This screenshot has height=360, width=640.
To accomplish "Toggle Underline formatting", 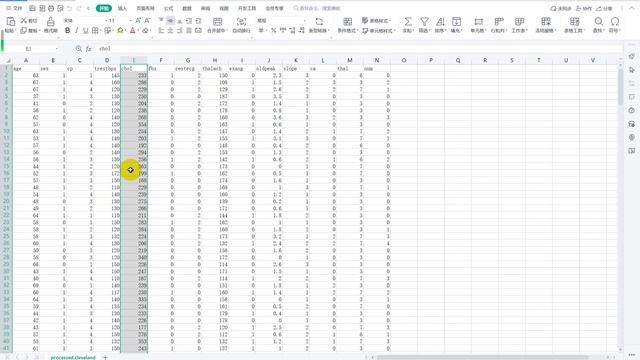I will click(x=85, y=31).
